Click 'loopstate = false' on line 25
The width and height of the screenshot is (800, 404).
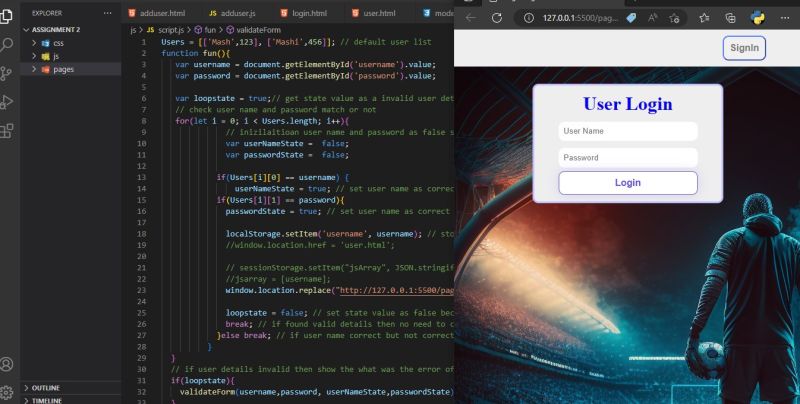(266, 313)
